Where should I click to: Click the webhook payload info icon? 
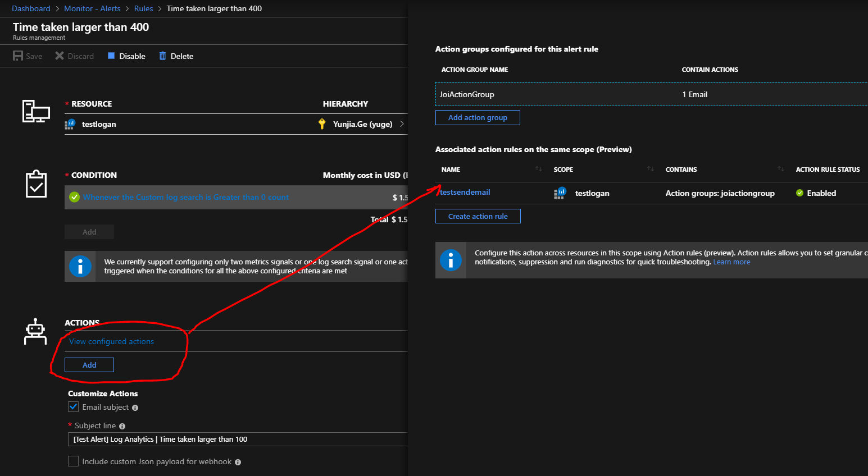(238, 463)
